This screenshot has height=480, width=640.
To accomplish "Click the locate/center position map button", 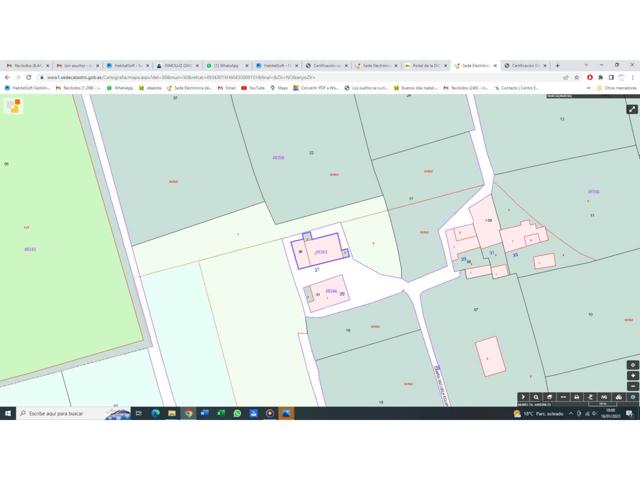I will tap(632, 365).
